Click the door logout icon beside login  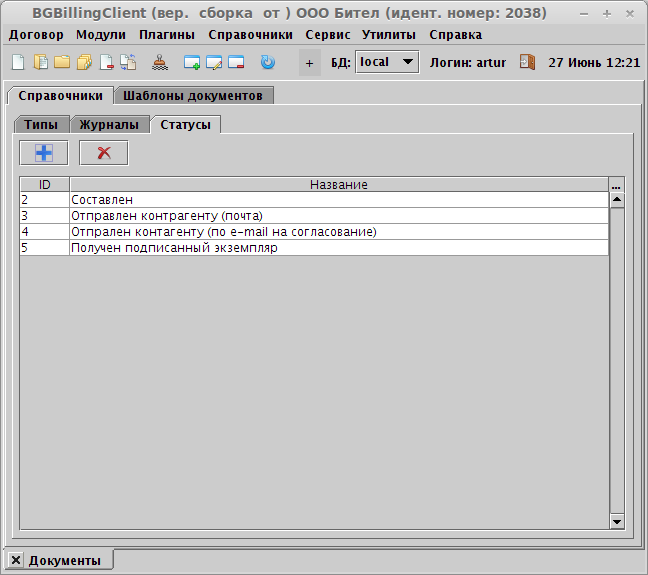pos(527,62)
